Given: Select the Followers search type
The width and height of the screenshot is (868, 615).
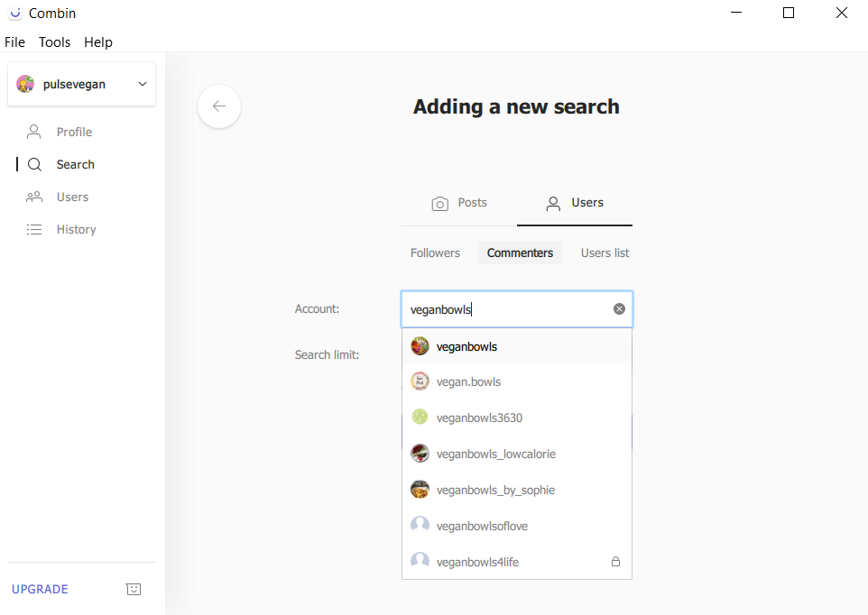Looking at the screenshot, I should 435,252.
